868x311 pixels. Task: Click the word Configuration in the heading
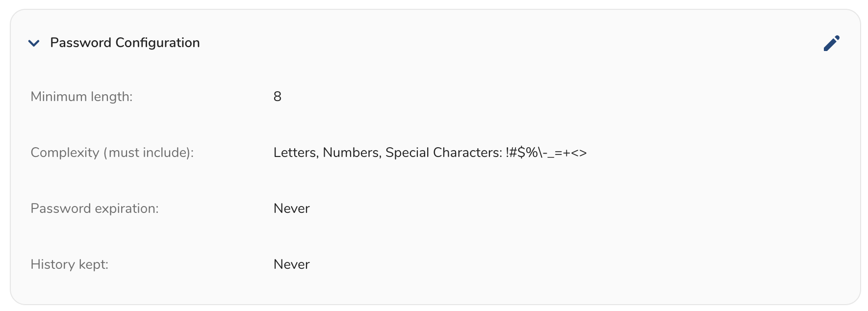[x=157, y=43]
